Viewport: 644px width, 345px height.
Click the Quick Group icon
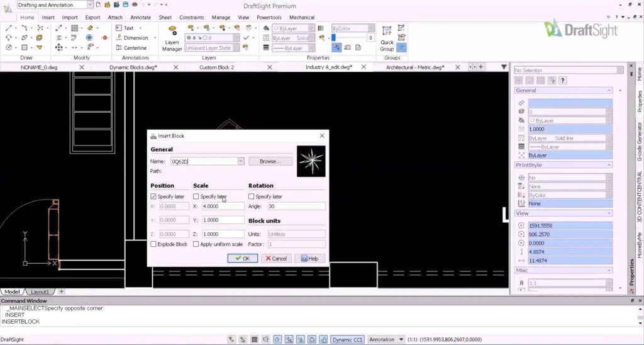click(x=387, y=38)
